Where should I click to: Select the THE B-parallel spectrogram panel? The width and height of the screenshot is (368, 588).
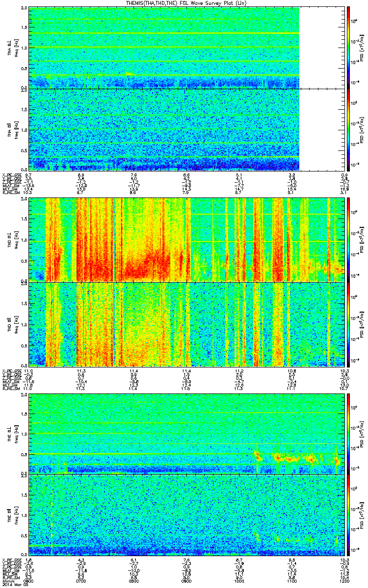coord(185,515)
